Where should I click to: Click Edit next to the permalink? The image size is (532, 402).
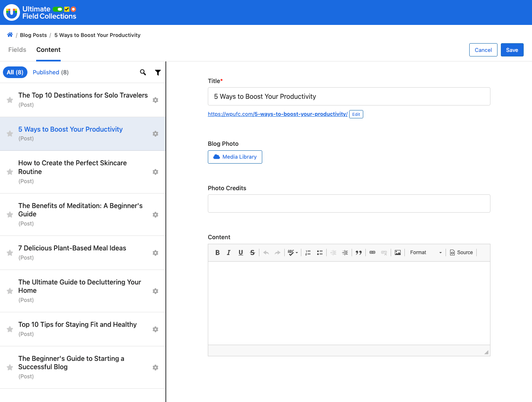[356, 114]
